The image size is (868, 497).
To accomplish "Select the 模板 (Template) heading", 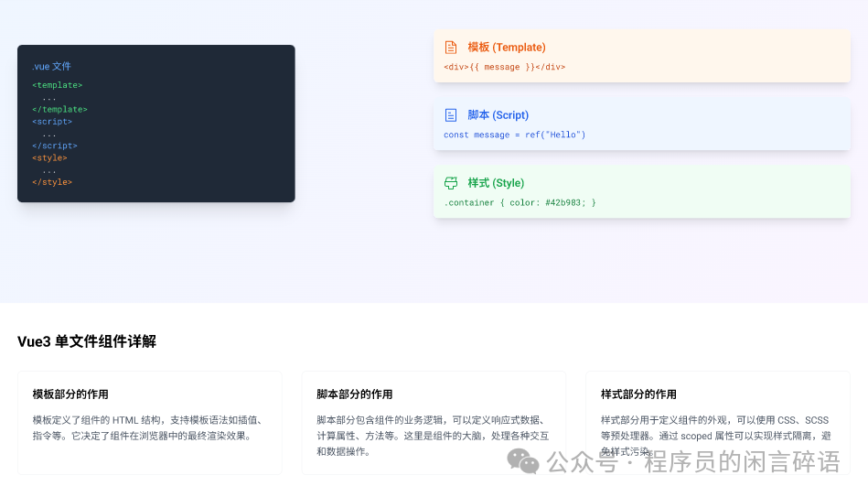I will click(x=507, y=48).
